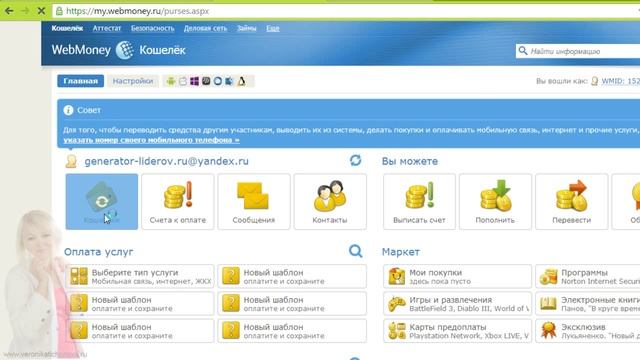Open the Займы menu link
Image resolution: width=640 pixels, height=360 pixels.
coord(247,28)
